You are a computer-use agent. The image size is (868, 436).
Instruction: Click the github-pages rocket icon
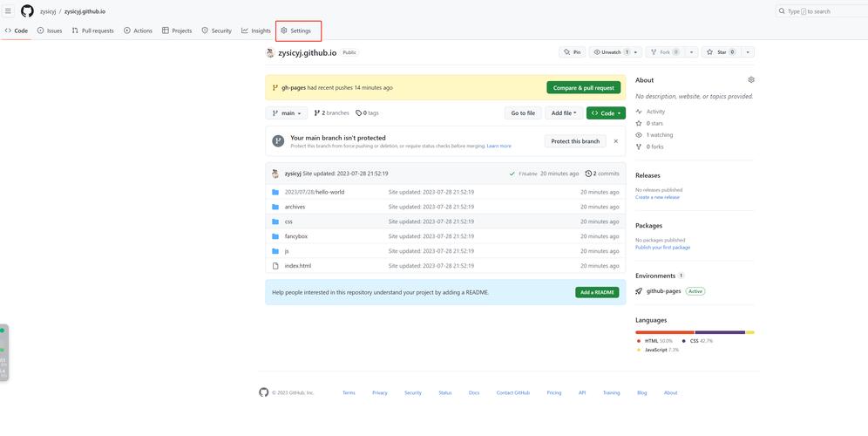[x=639, y=291]
